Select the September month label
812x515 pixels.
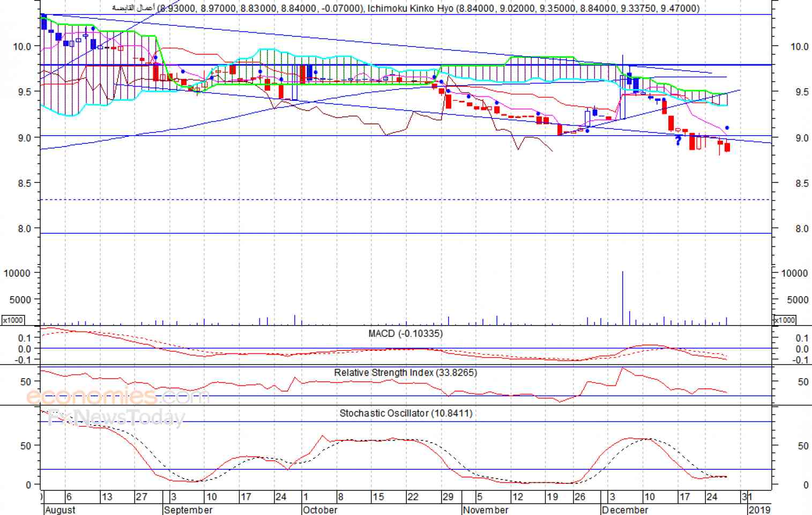click(x=188, y=510)
